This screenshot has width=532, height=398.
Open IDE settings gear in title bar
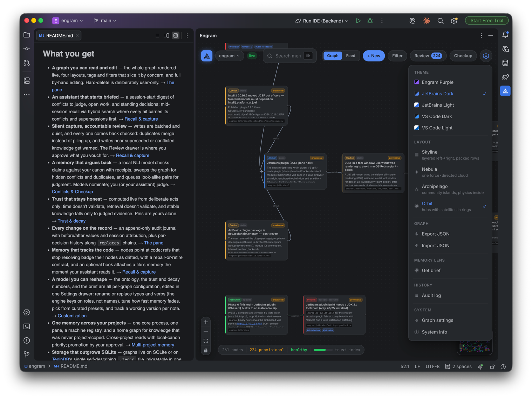tap(454, 21)
